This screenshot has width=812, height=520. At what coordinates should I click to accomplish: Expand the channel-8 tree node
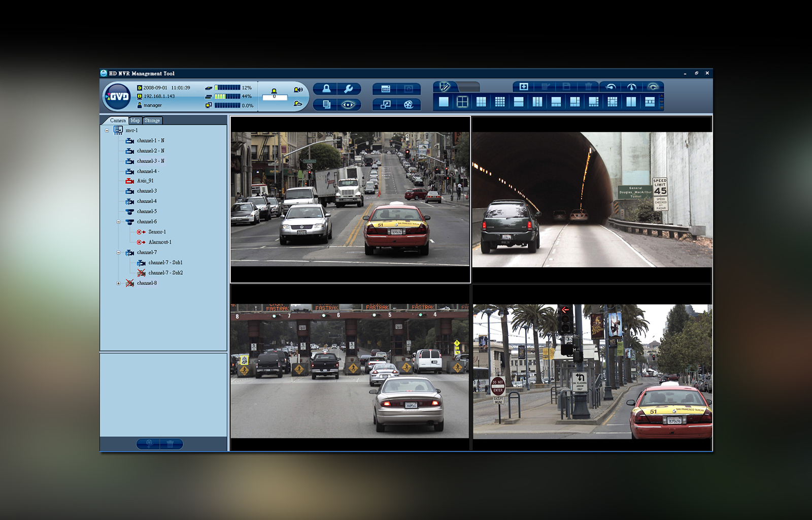pos(118,283)
